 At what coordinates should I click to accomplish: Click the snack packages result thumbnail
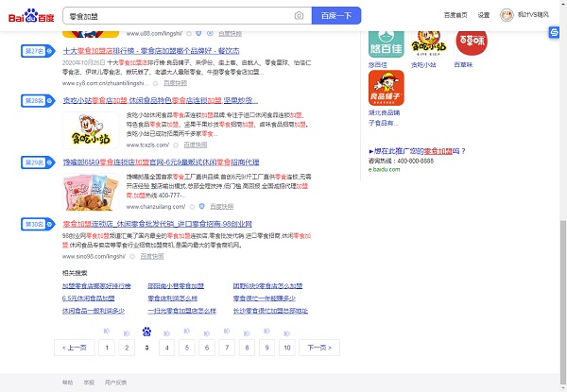pos(91,192)
